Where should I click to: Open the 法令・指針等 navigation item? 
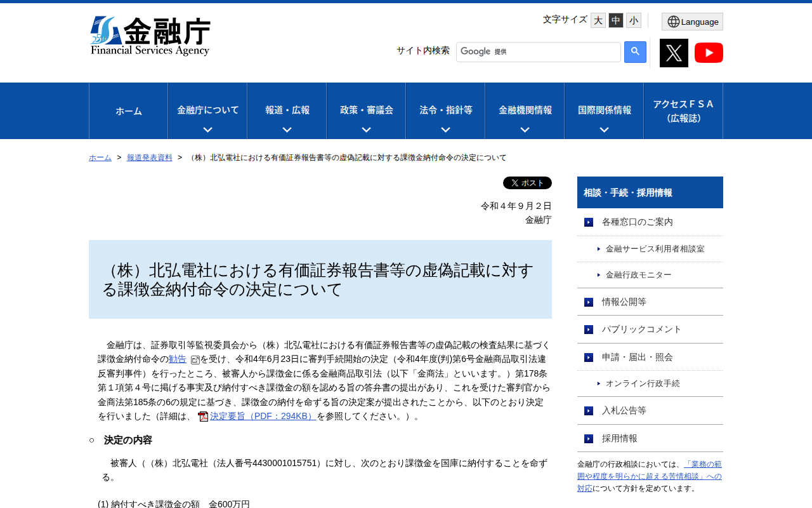[445, 110]
